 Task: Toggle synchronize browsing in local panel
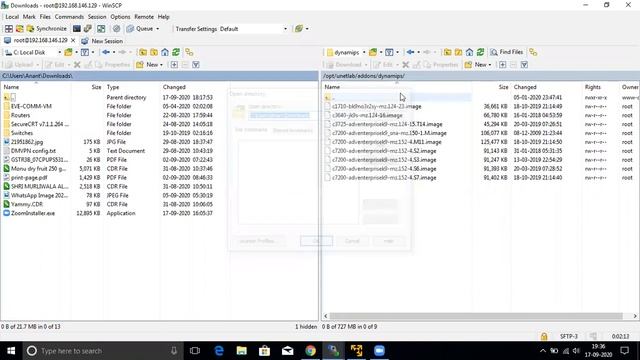[189, 52]
